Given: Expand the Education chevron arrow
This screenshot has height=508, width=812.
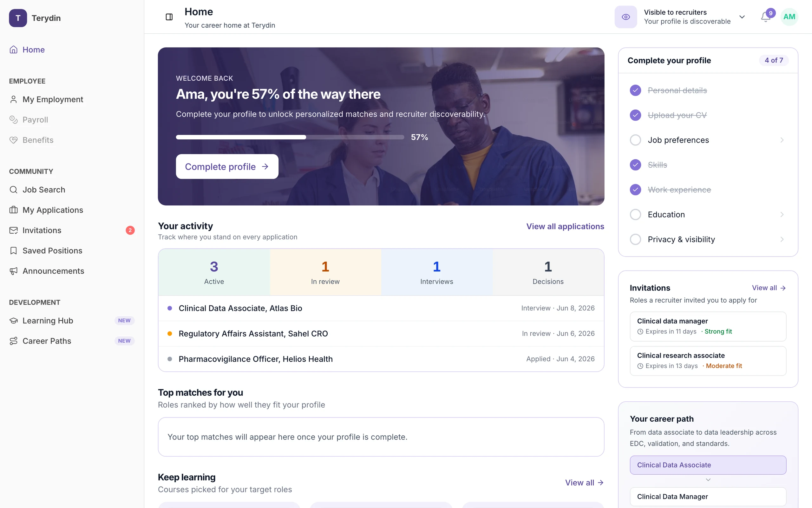Looking at the screenshot, I should pos(782,214).
